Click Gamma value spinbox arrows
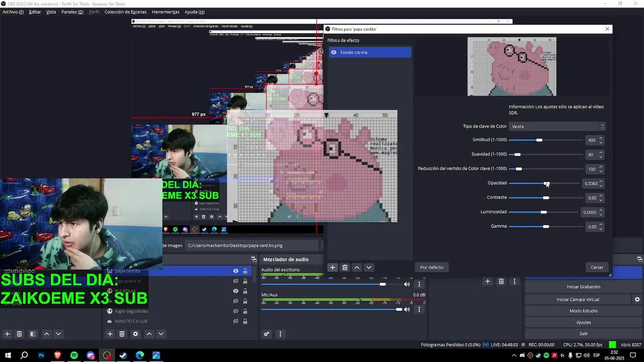This screenshot has height=362, width=644. 601,227
